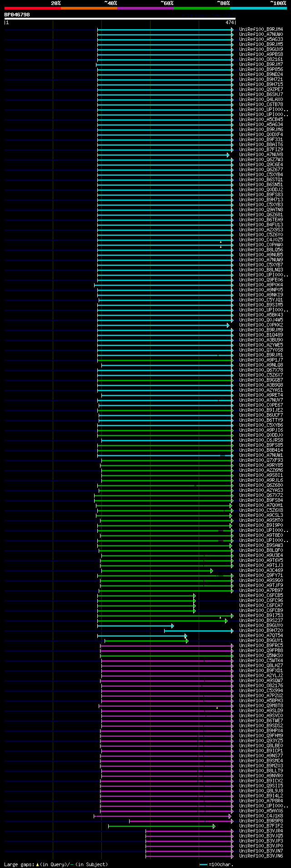Click hit label UniRef100_C0PE67
This screenshot has width=291, height=868.
[261, 405]
